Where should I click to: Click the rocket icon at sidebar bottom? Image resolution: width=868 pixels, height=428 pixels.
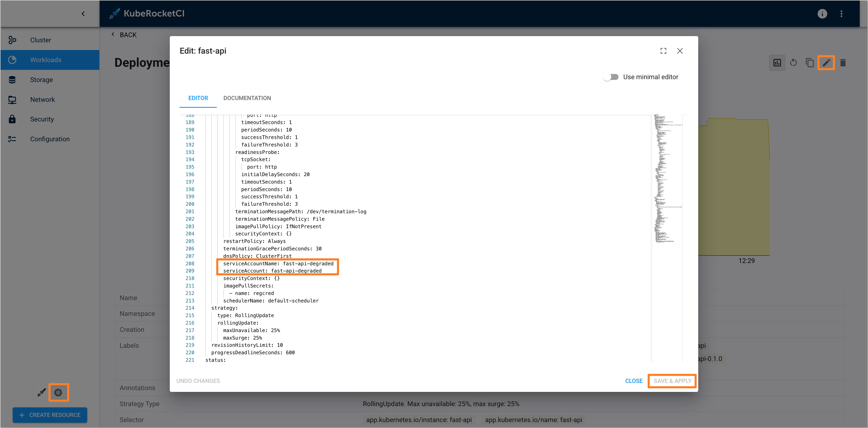point(42,392)
